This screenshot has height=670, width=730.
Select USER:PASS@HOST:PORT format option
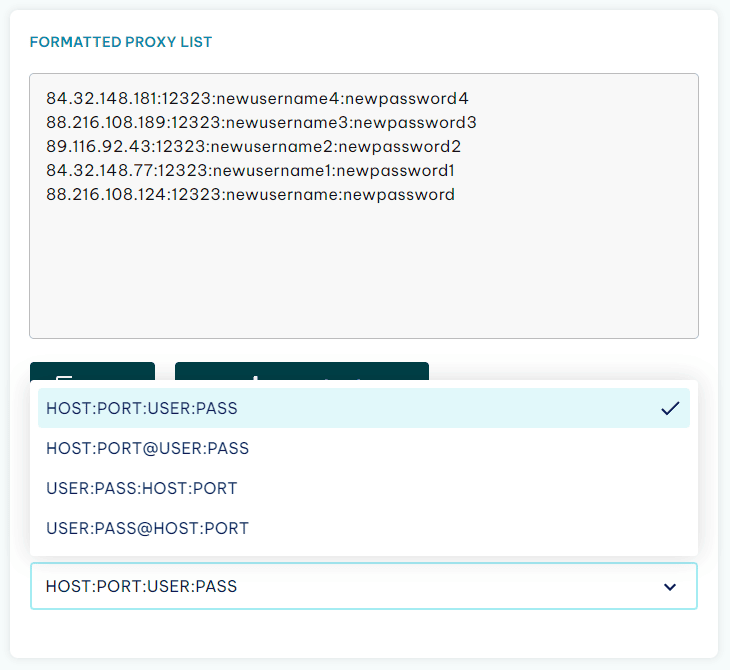[364, 528]
